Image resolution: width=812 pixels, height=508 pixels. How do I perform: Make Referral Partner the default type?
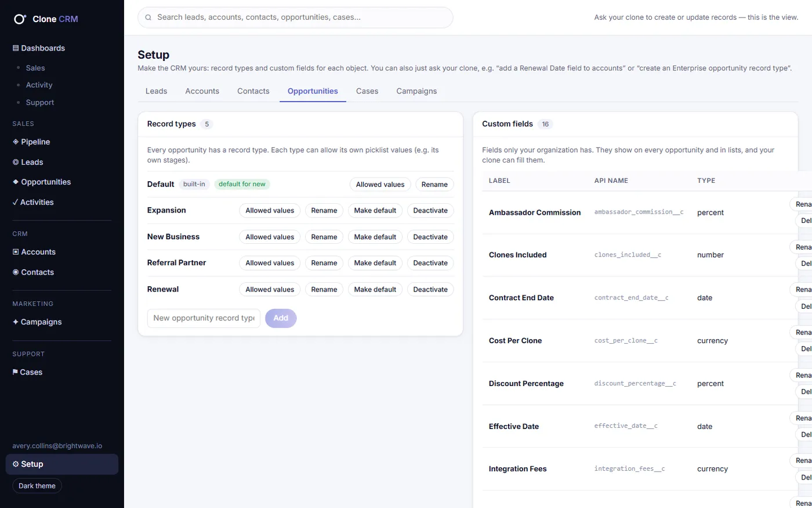click(x=375, y=263)
